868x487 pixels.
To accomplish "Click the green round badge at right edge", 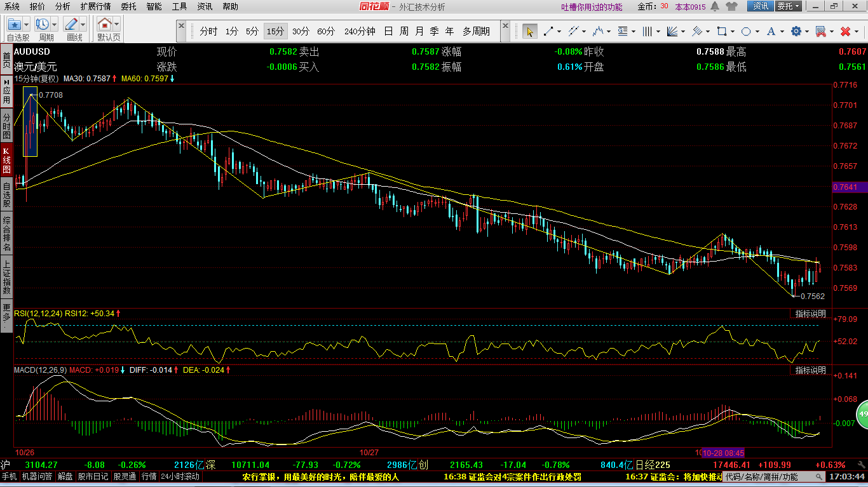I will pyautogui.click(x=862, y=413).
